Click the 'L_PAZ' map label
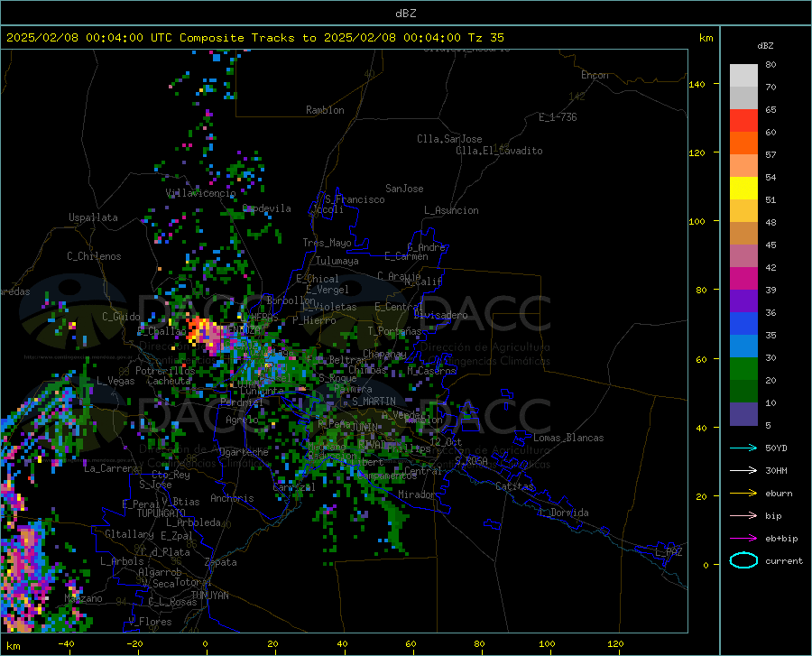812x656 pixels. [x=669, y=552]
